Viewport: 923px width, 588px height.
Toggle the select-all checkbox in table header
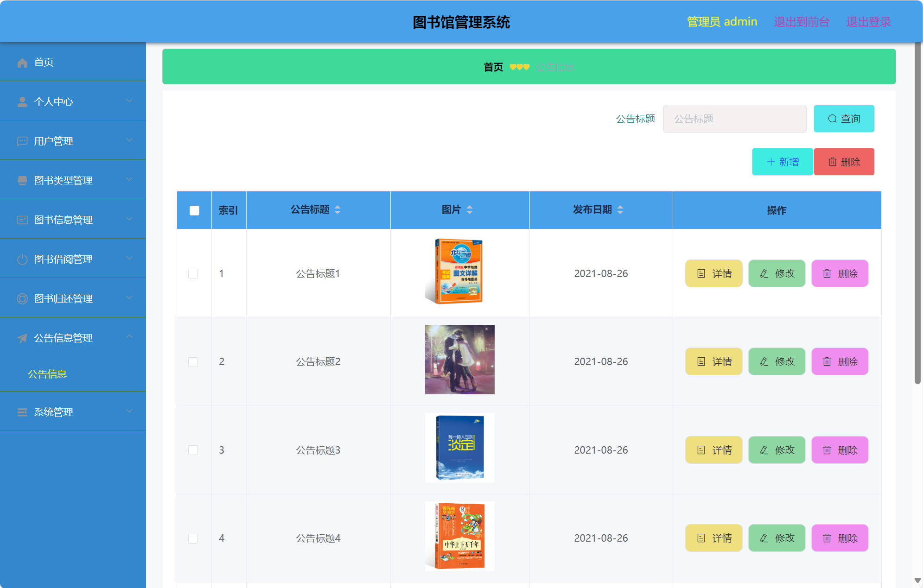click(194, 210)
